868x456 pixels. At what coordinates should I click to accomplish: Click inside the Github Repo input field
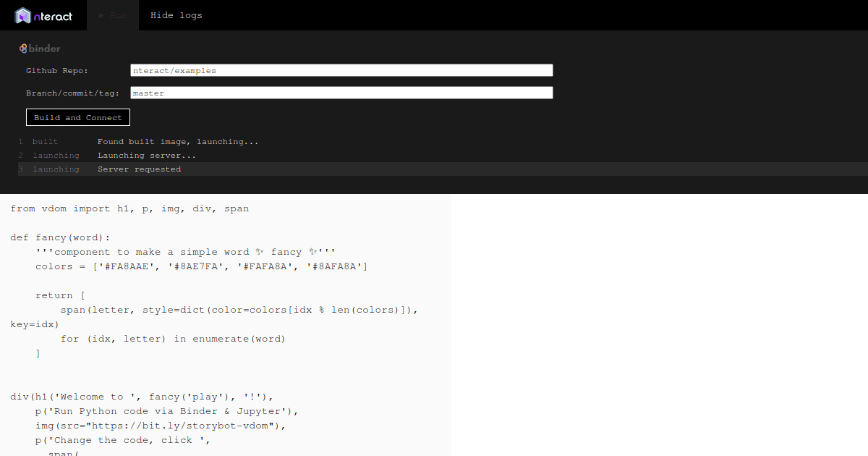[340, 69]
